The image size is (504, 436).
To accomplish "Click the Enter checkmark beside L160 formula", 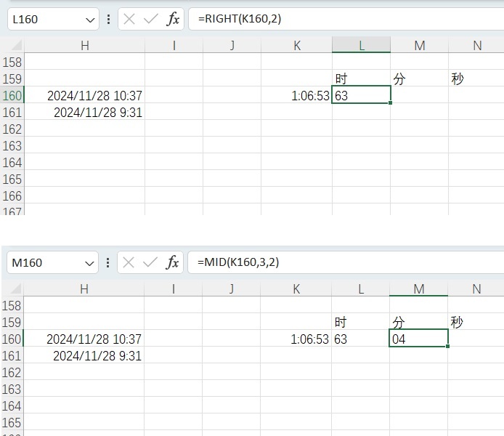I will tap(151, 20).
